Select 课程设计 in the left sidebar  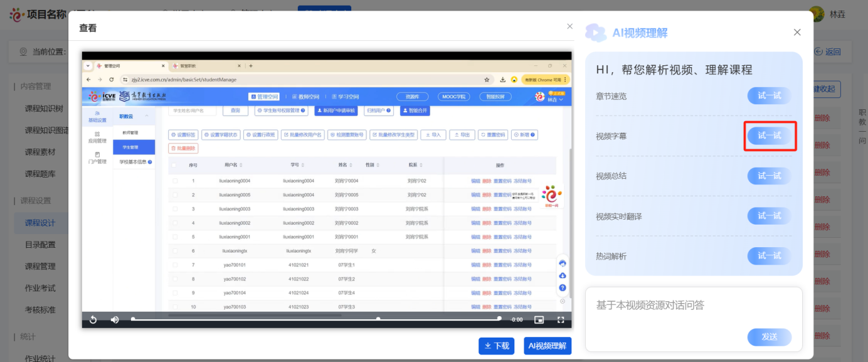[x=40, y=223]
